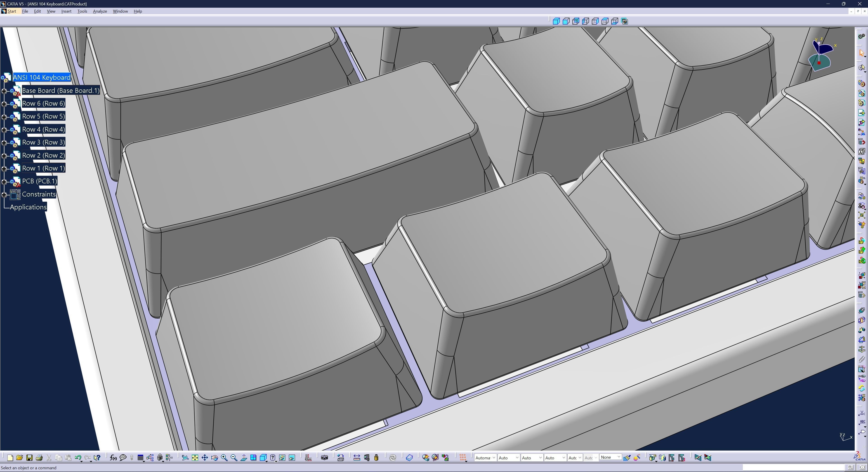Open the Design Table icon

[x=141, y=458]
